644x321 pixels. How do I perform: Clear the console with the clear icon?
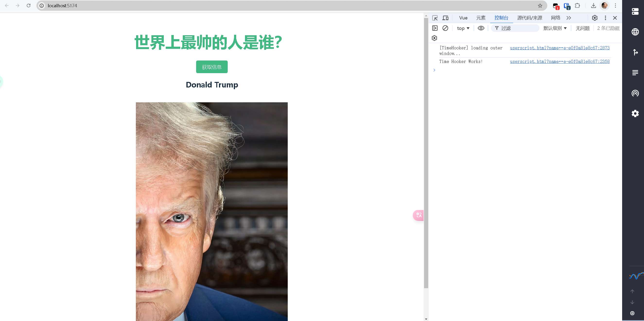[x=445, y=28]
